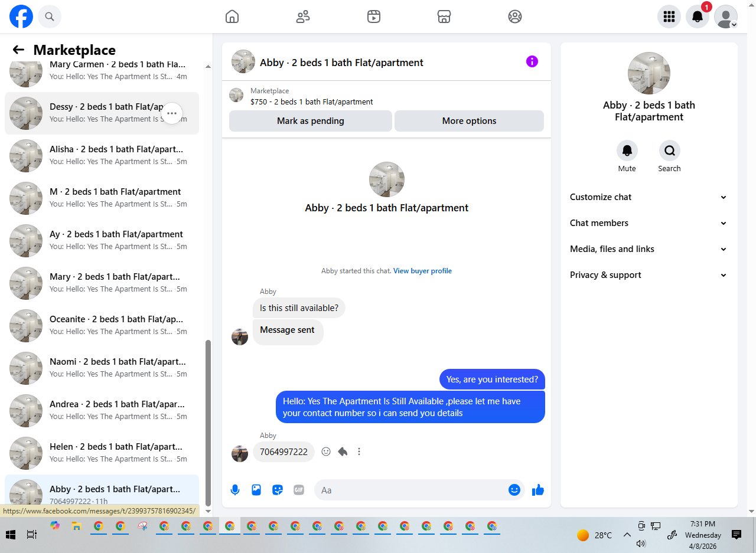Open the Notifications bell

pyautogui.click(x=698, y=17)
